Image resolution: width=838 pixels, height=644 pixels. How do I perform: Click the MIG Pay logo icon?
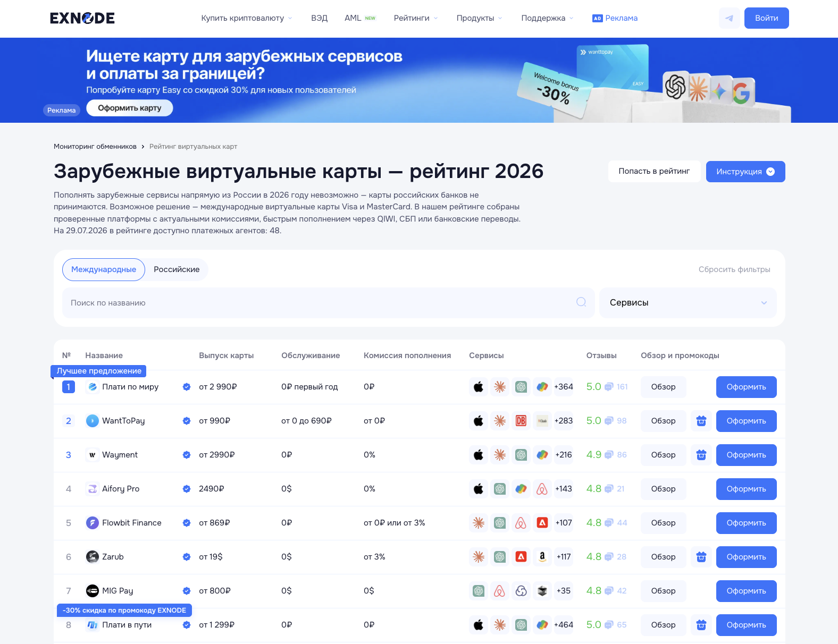93,591
